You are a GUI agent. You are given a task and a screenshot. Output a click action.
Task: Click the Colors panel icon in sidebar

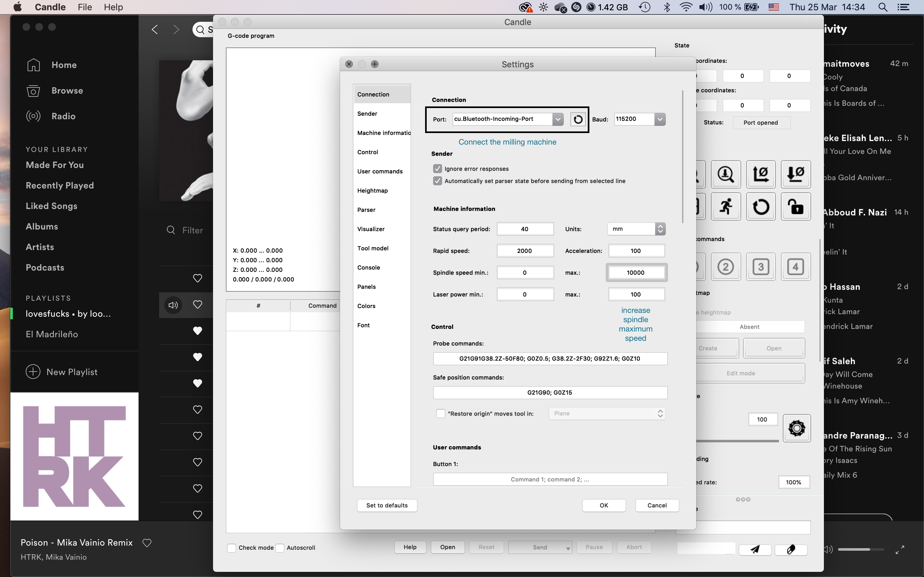click(366, 306)
